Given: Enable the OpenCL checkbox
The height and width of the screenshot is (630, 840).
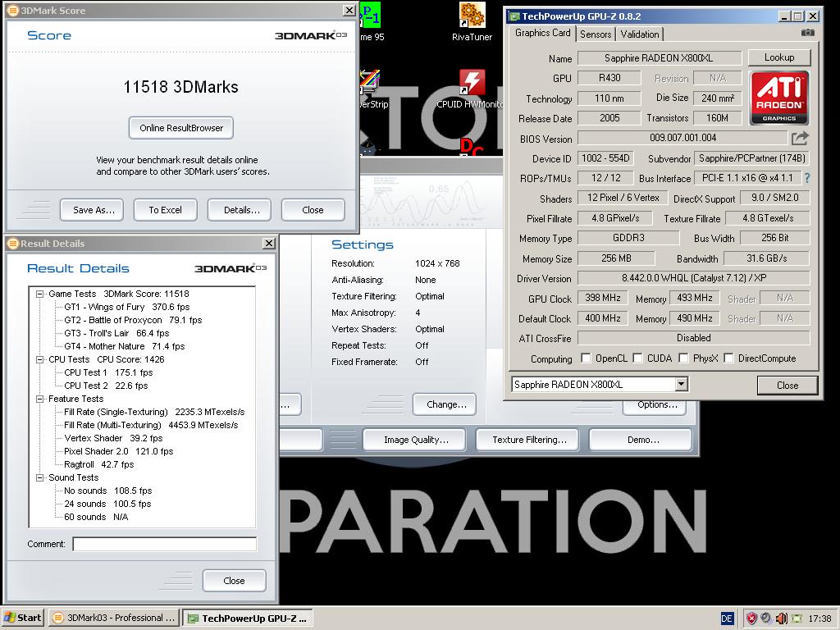Looking at the screenshot, I should tap(586, 358).
